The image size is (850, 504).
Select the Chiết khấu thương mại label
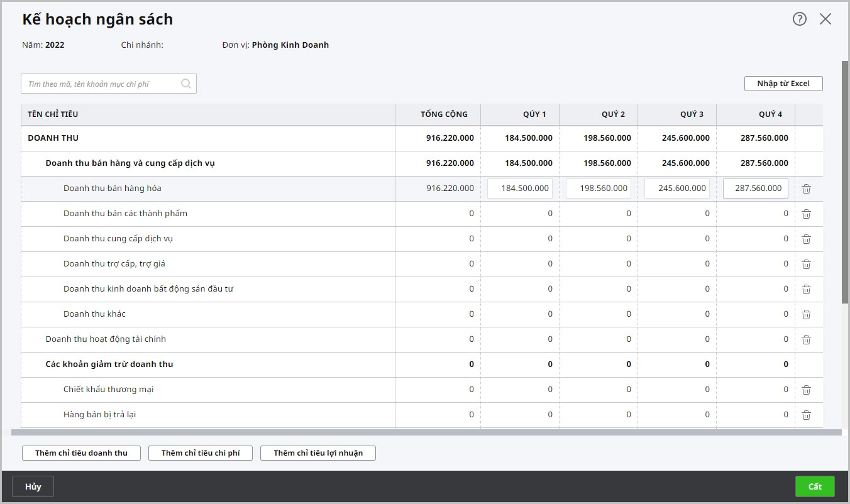tap(108, 390)
